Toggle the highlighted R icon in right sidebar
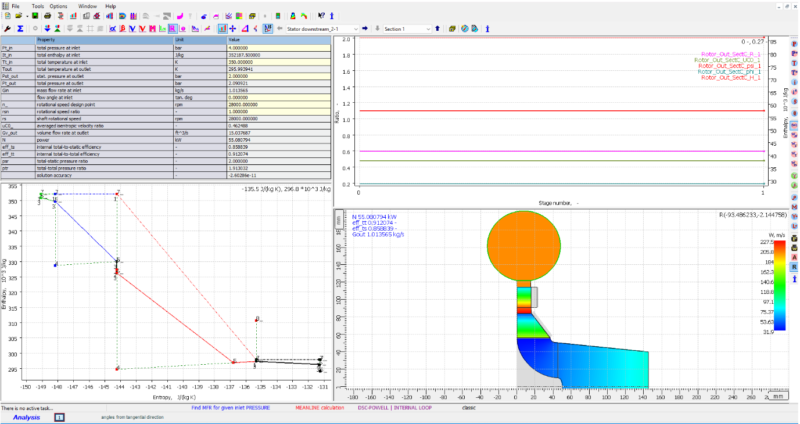This screenshot has height=424, width=800. tap(794, 266)
